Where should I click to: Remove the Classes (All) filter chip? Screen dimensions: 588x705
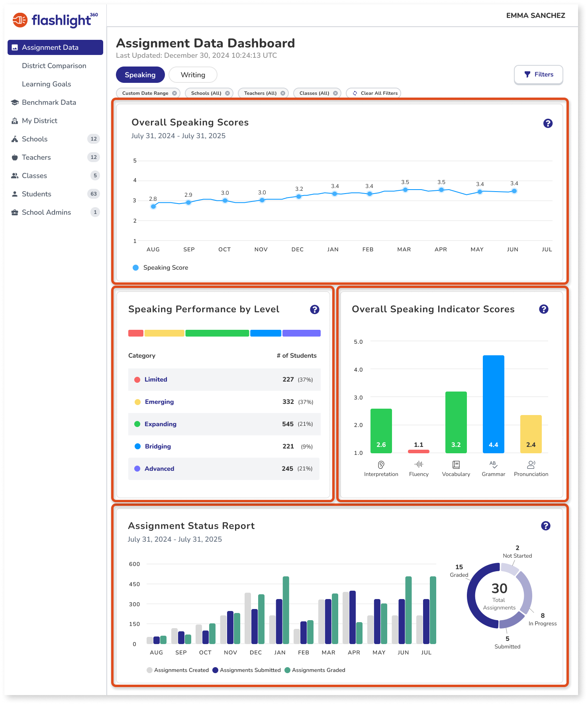point(335,93)
